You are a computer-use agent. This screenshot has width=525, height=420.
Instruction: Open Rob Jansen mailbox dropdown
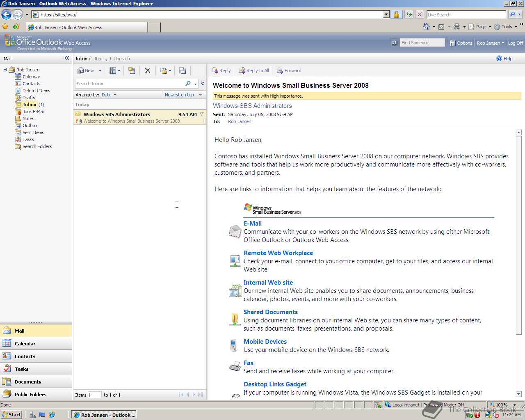point(490,43)
